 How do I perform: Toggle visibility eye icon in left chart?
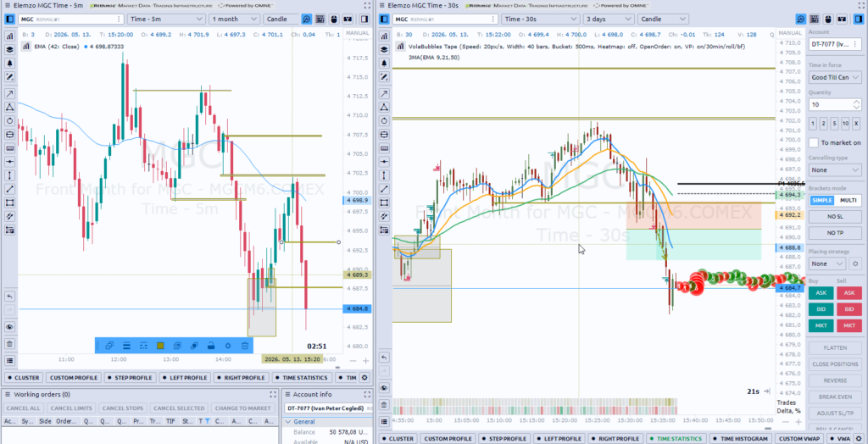pos(9,326)
